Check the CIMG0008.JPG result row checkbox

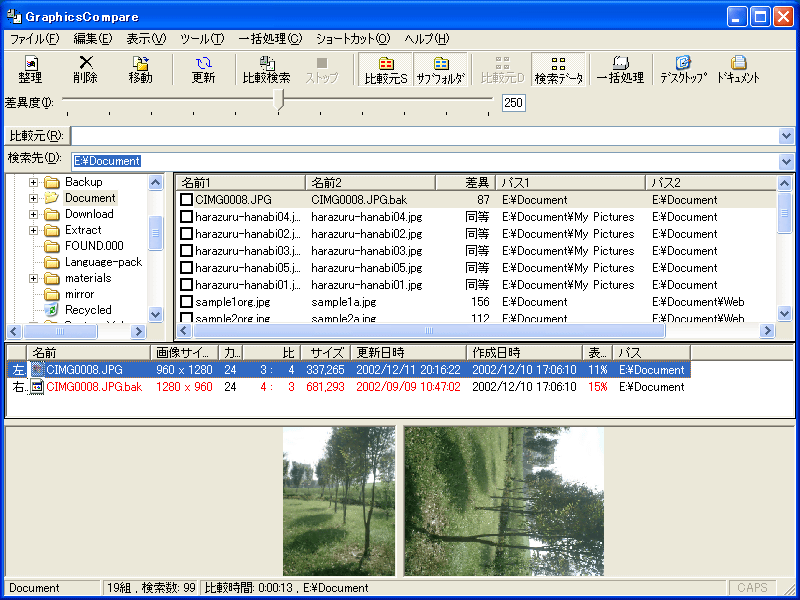pos(187,199)
